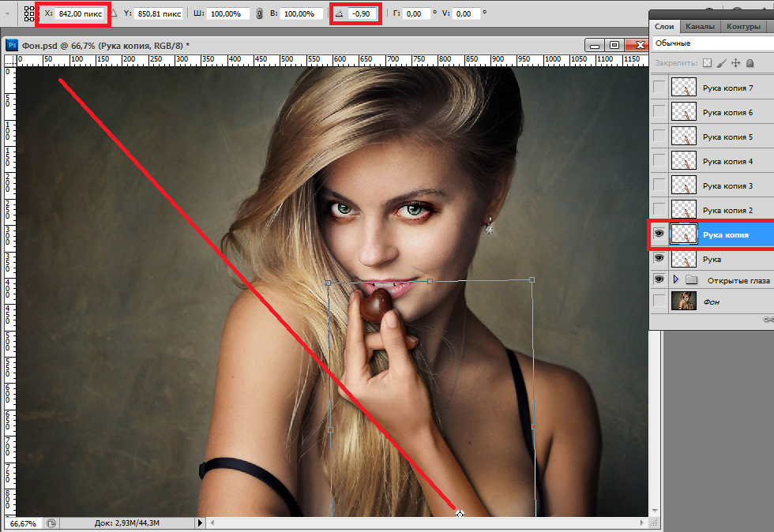The width and height of the screenshot is (774, 532).
Task: Select the Рука копия 5 layer thumbnail
Action: click(x=684, y=136)
